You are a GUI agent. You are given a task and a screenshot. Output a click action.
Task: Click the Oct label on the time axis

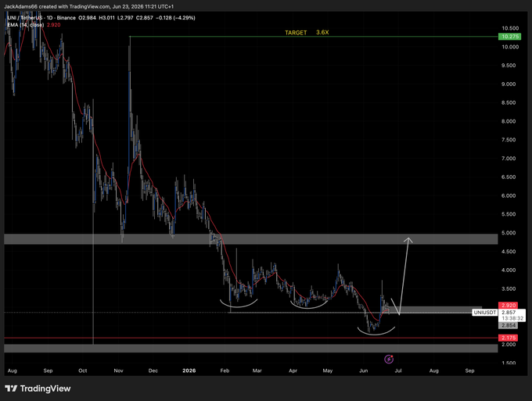pos(83,371)
